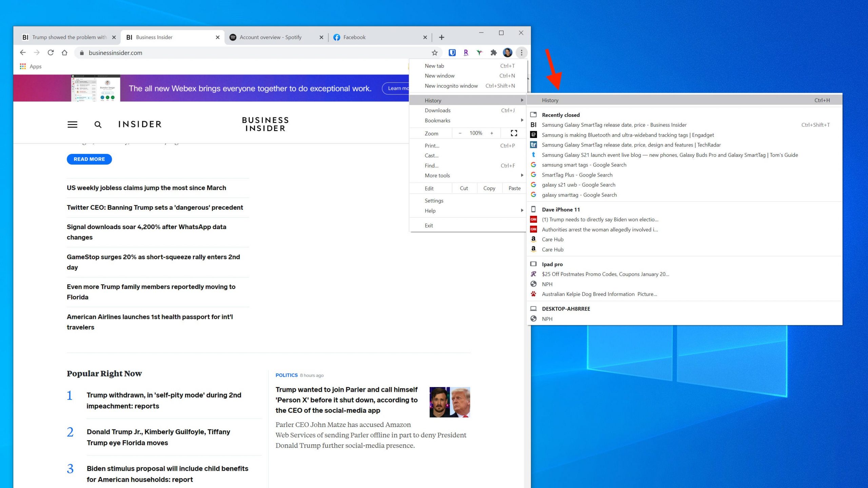This screenshot has height=488, width=868.
Task: Choose Cast... from the menu
Action: 468,156
